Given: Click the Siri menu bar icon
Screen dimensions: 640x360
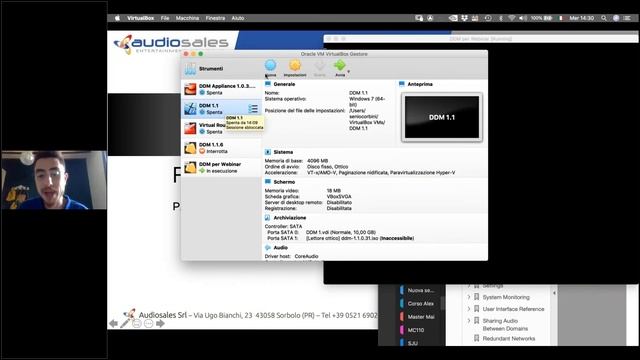Looking at the screenshot, I should click(x=616, y=18).
